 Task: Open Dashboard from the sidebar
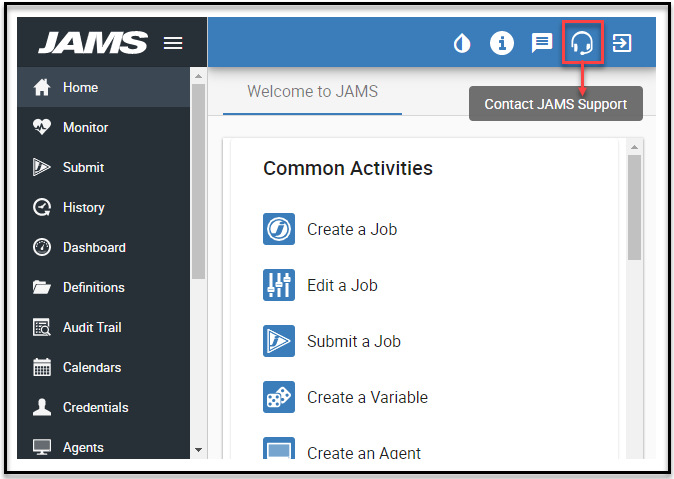pyautogui.click(x=104, y=247)
